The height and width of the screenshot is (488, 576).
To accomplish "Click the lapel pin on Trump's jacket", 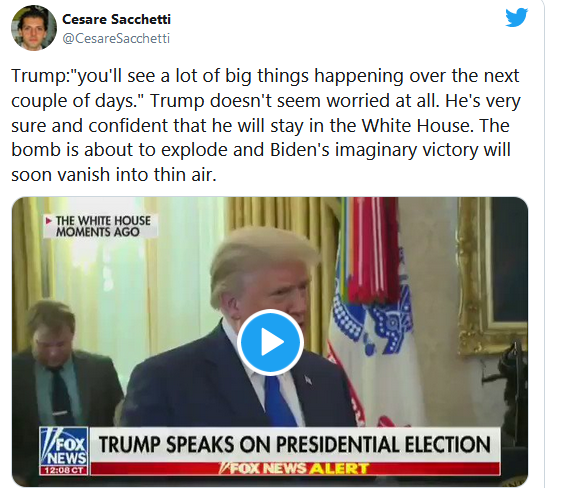I will [308, 380].
